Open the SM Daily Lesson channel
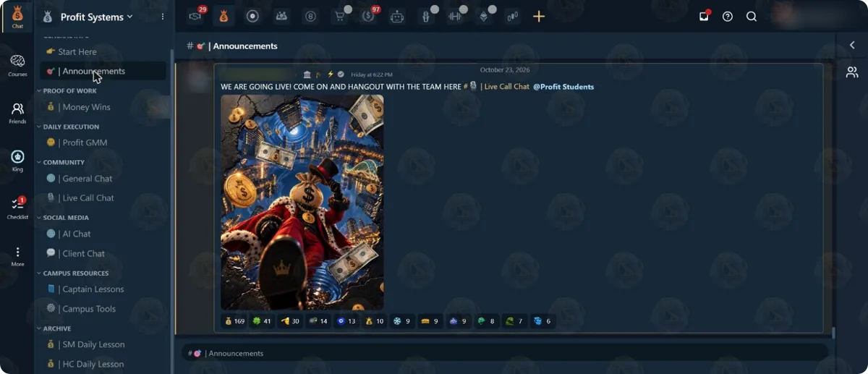The image size is (868, 374). point(103,344)
